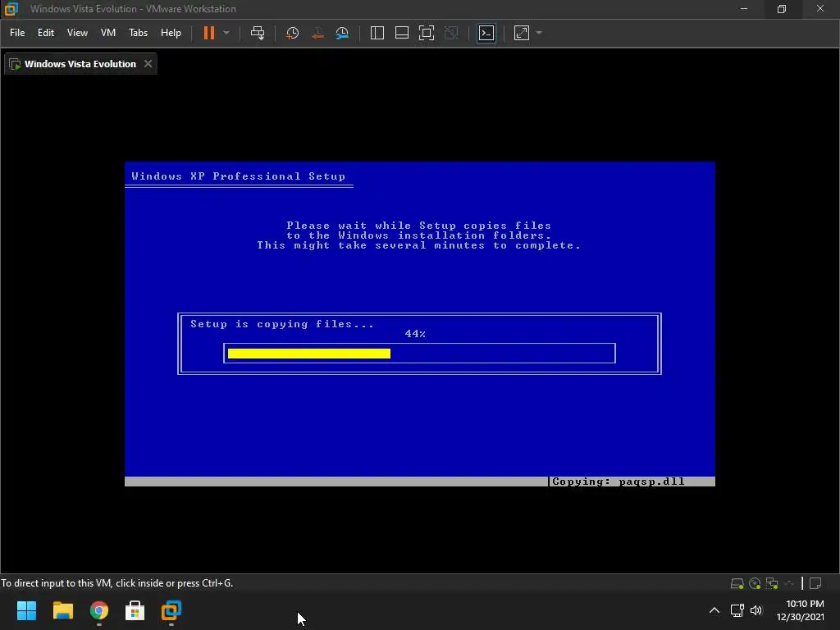Restore down the VMware Workstation window
Image resolution: width=840 pixels, height=630 pixels.
tap(782, 8)
